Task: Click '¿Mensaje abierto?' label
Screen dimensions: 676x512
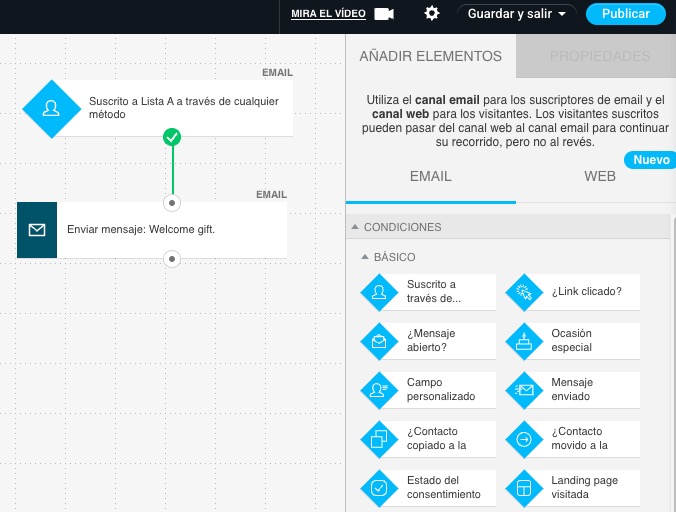Action: coord(431,340)
